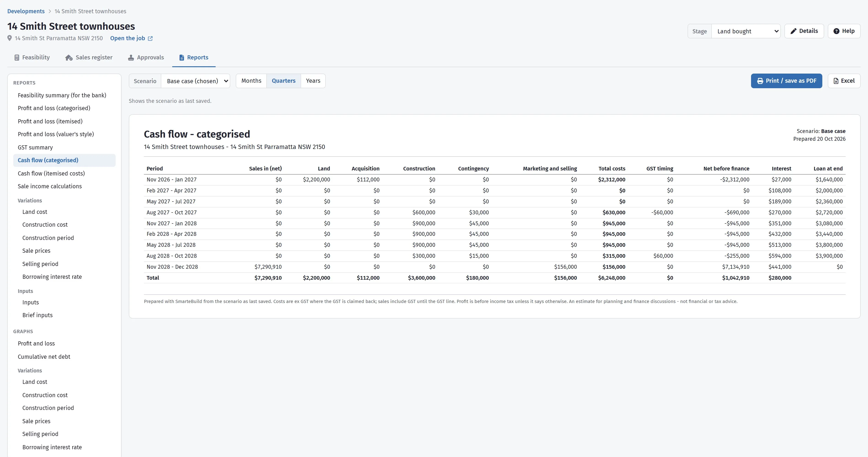Viewport: 868px width, 457px height.
Task: Click the house icon on Sales register tab
Action: pyautogui.click(x=69, y=58)
